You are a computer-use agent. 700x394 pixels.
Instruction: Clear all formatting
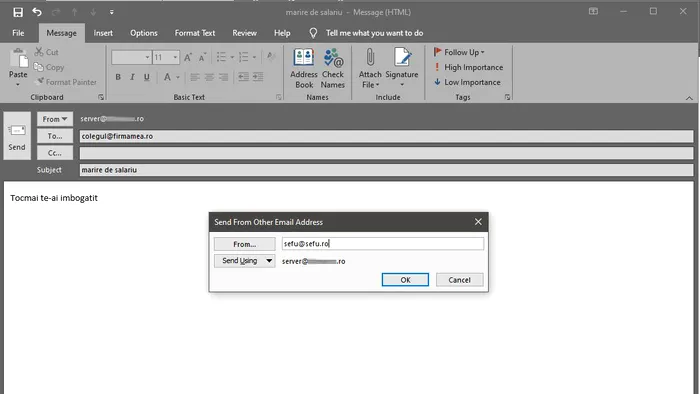[271, 57]
